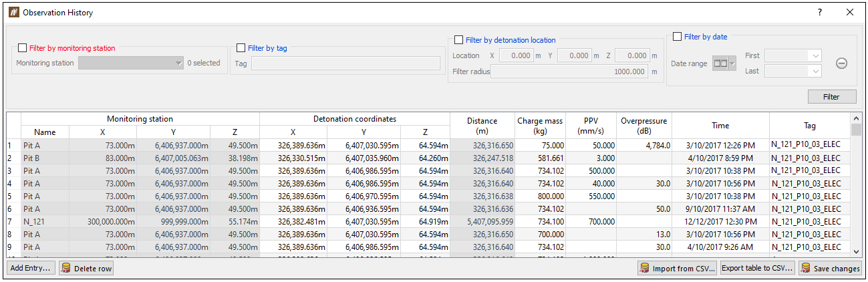Click distance value 326,247.518
The image size is (868, 282).
[x=482, y=158]
